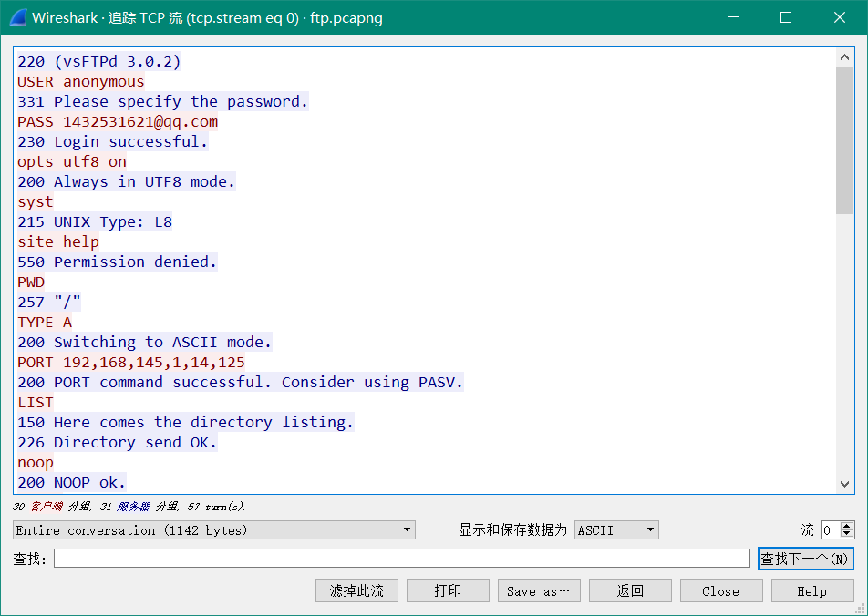Click the '200 NOOP ok.' line
The height and width of the screenshot is (616, 868).
pyautogui.click(x=72, y=483)
